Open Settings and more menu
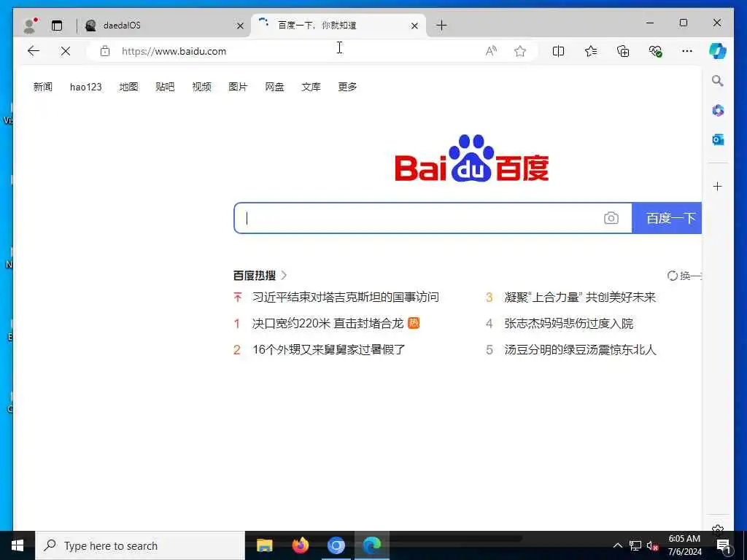This screenshot has height=560, width=747. (x=687, y=51)
